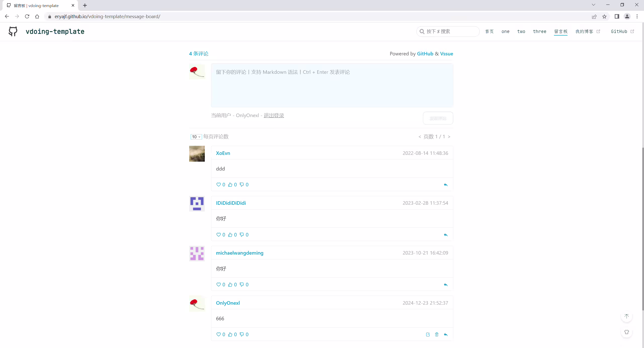Reload the page in browser
644x348 pixels.
(x=27, y=16)
